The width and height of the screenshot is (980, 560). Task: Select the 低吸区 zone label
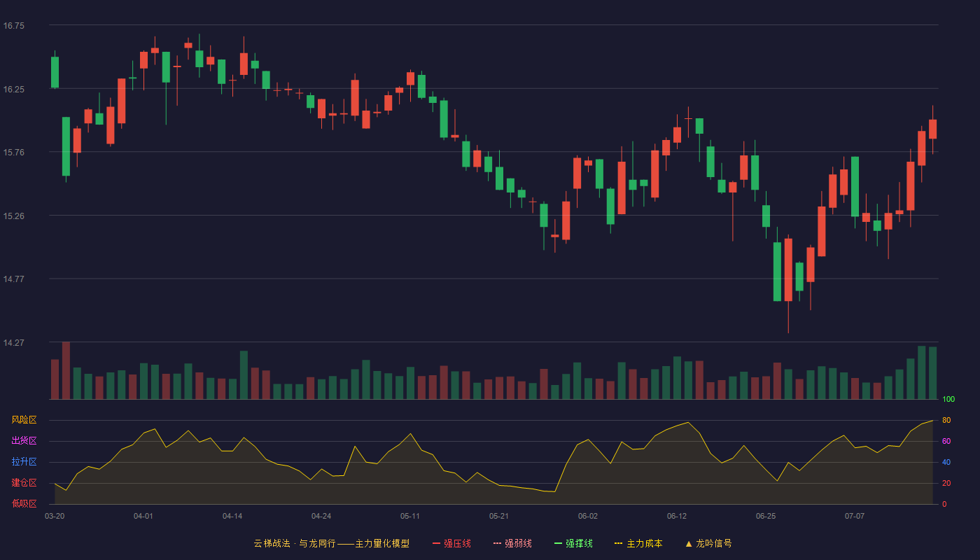pos(24,503)
